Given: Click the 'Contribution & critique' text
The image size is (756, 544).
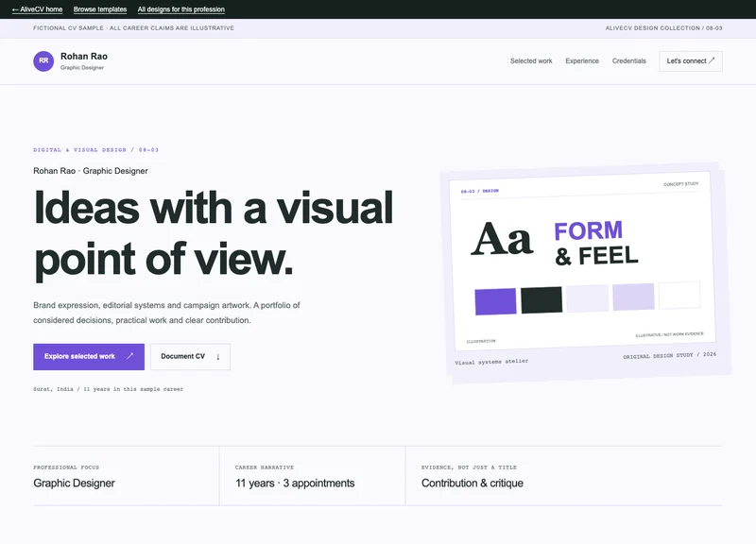Looking at the screenshot, I should tap(472, 484).
